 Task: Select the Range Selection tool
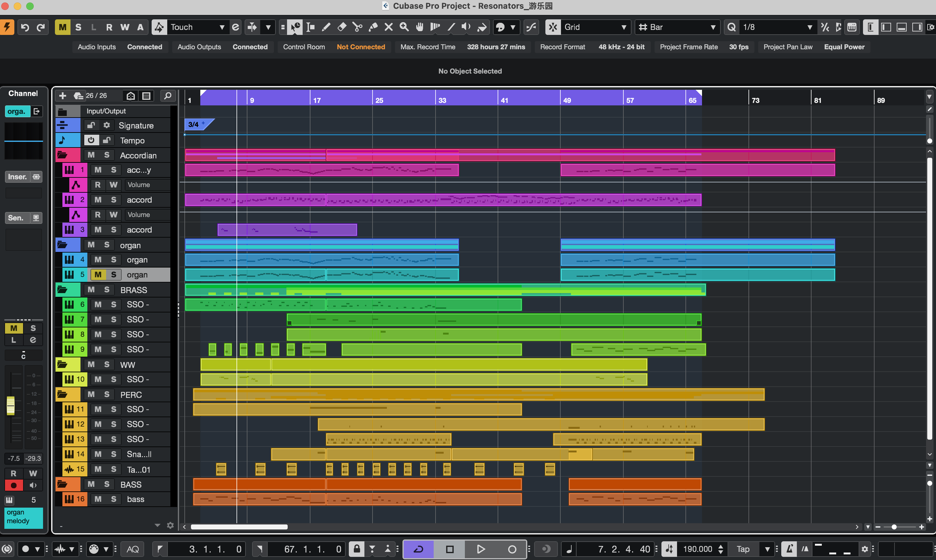[x=310, y=27]
